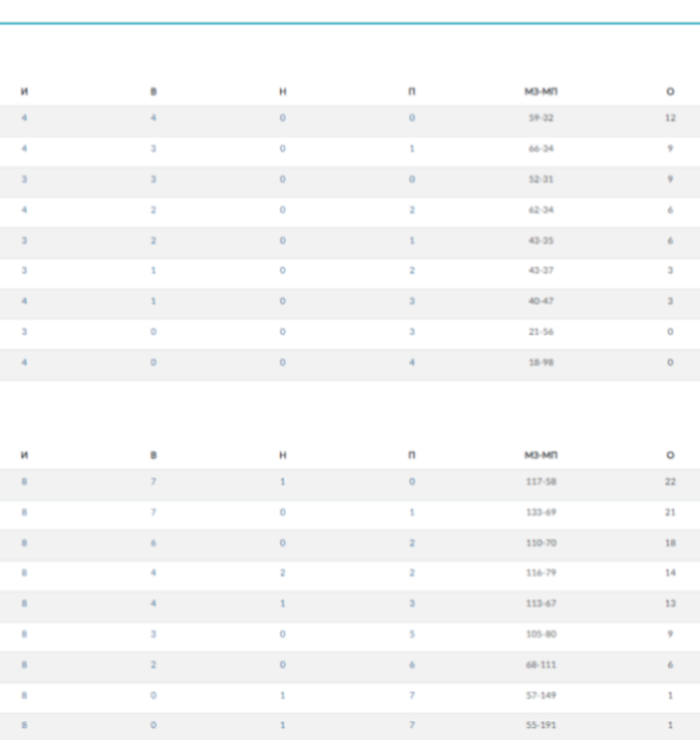Select the 113-67 goal difference cell
Viewport: 700px width, 740px height.
tap(541, 604)
